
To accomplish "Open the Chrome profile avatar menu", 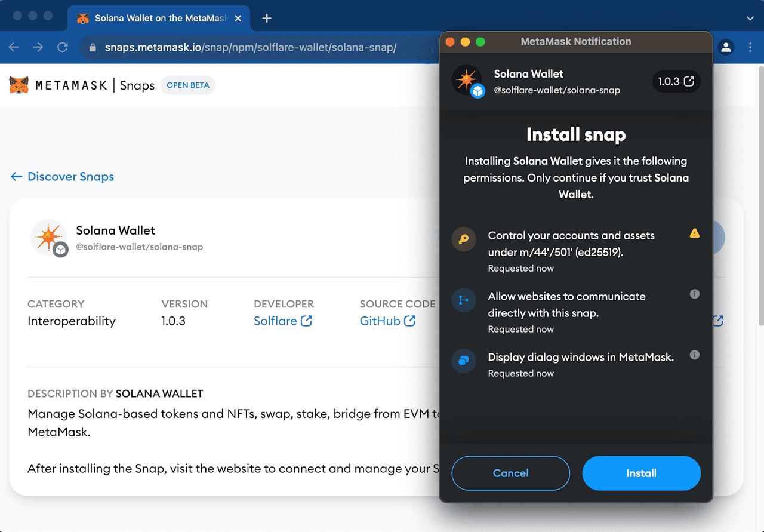I will 726,48.
